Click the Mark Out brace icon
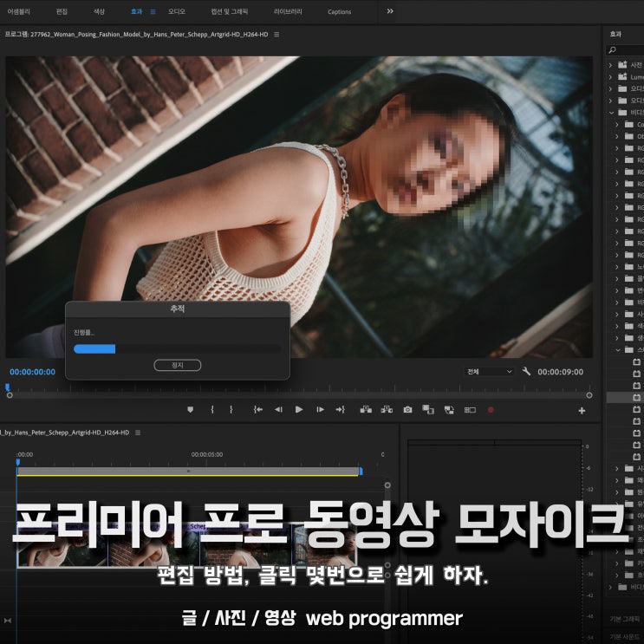644x644 pixels. (231, 409)
